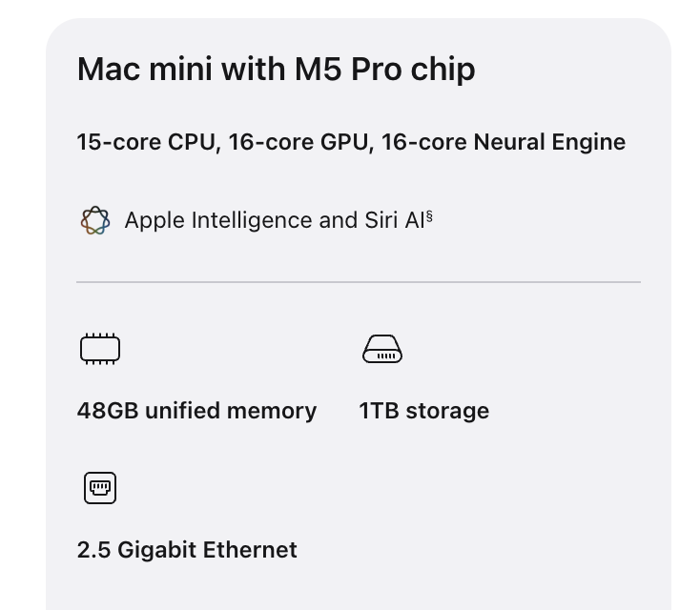Click the Ethernet port icon
The image size is (700, 610).
pyautogui.click(x=100, y=488)
